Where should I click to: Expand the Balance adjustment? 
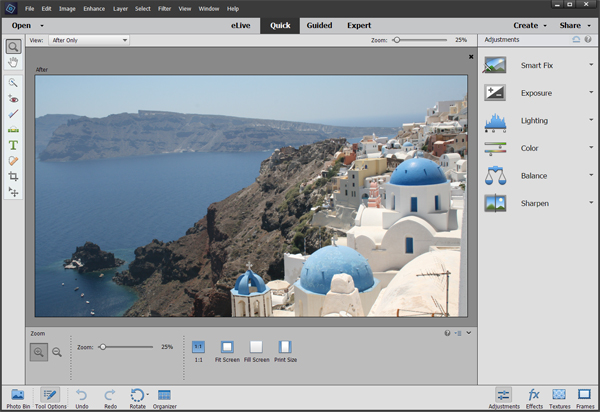[x=591, y=175]
